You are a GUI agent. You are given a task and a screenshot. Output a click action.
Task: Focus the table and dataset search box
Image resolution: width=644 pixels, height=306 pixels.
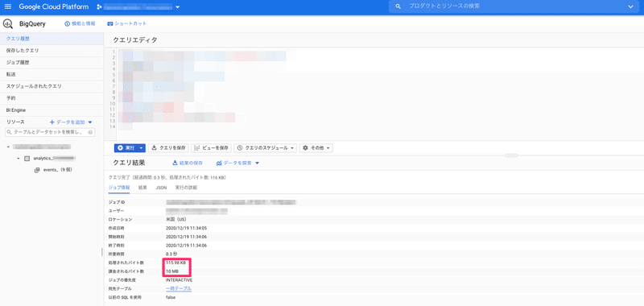point(50,132)
